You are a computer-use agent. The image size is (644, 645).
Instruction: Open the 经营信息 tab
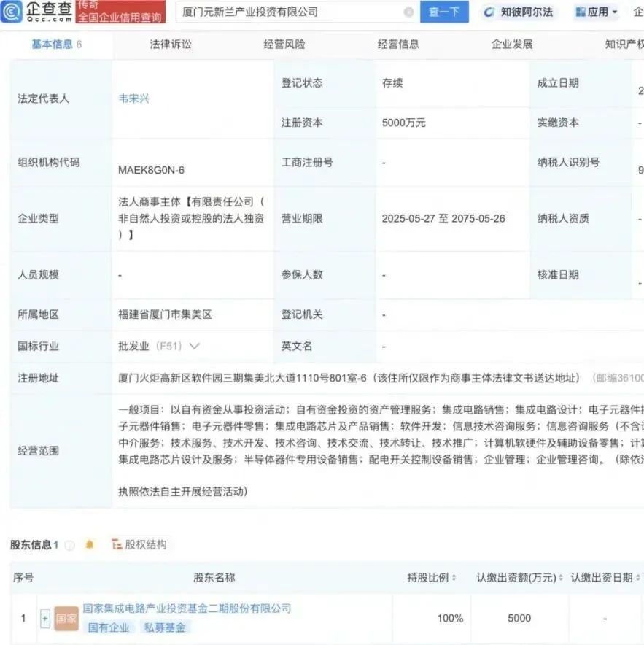coord(398,44)
